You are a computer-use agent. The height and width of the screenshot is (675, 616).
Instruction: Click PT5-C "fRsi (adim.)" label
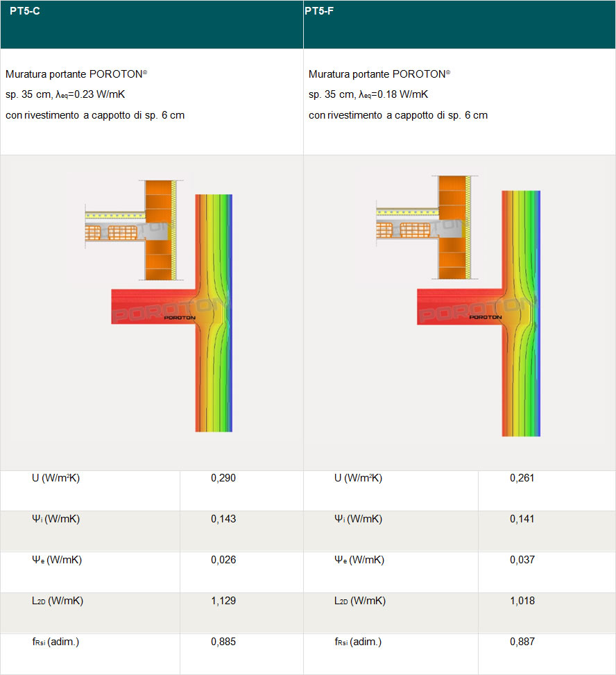coord(56,642)
